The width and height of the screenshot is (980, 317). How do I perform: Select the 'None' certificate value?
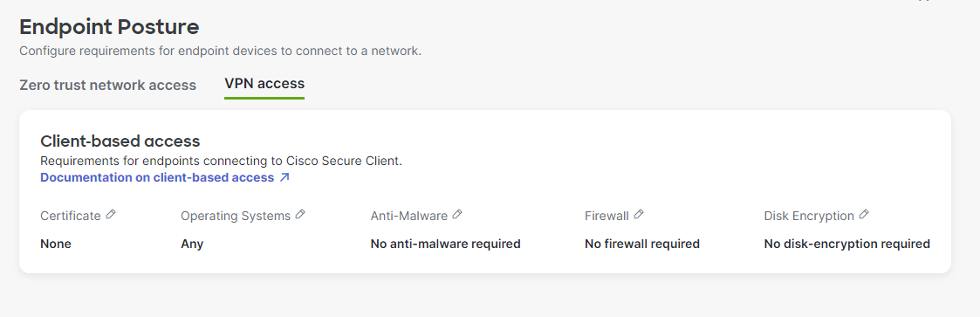click(56, 244)
